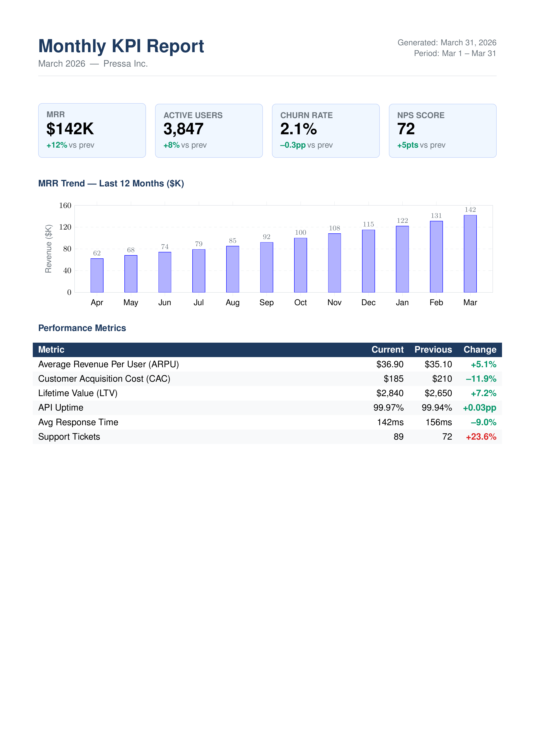
Task: Click the Aug bar labeled 85
Action: 233,269
